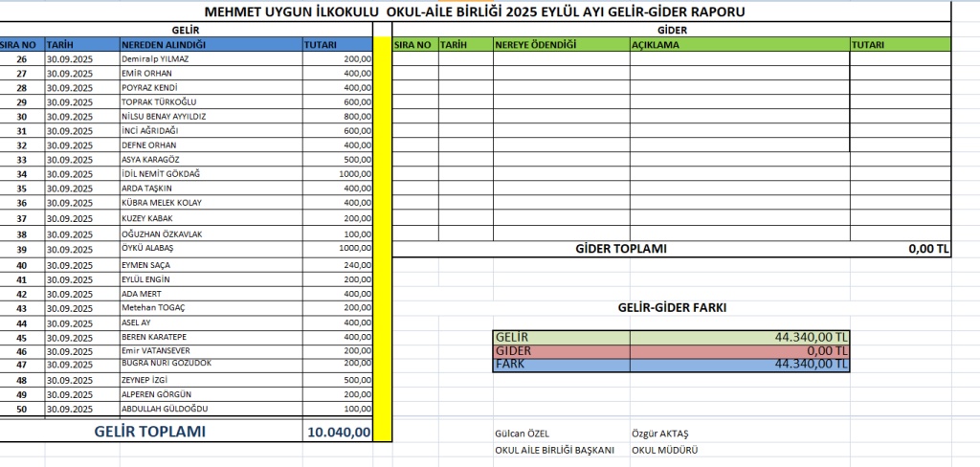Select the GELİR TOPLAMI label cell
The width and height of the screenshot is (980, 467).
point(150,432)
